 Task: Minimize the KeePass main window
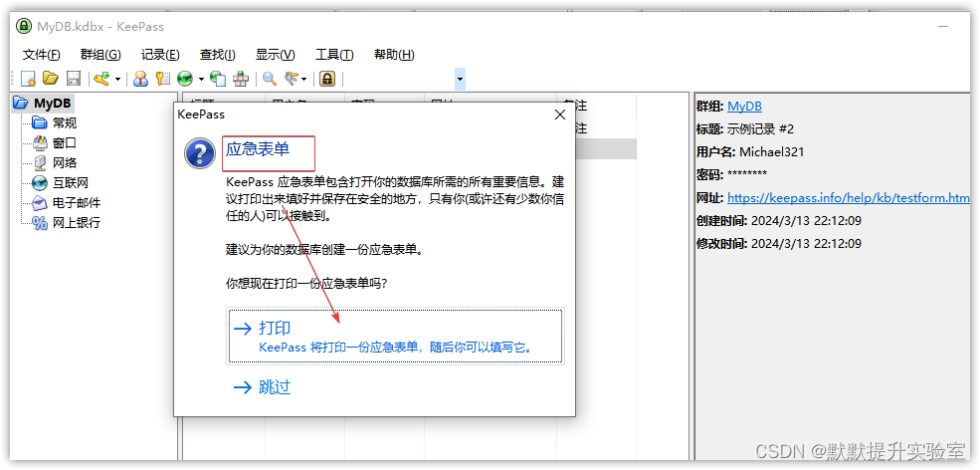944,26
